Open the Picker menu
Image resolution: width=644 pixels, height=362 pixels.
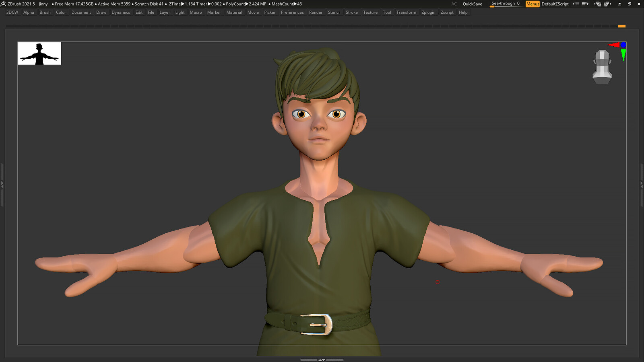pos(270,12)
